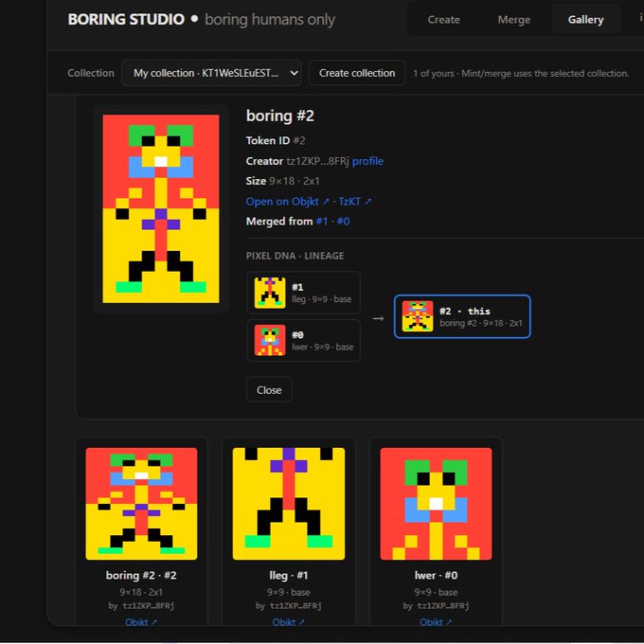Open the Create tab
The width and height of the screenshot is (644, 644).
tap(443, 19)
